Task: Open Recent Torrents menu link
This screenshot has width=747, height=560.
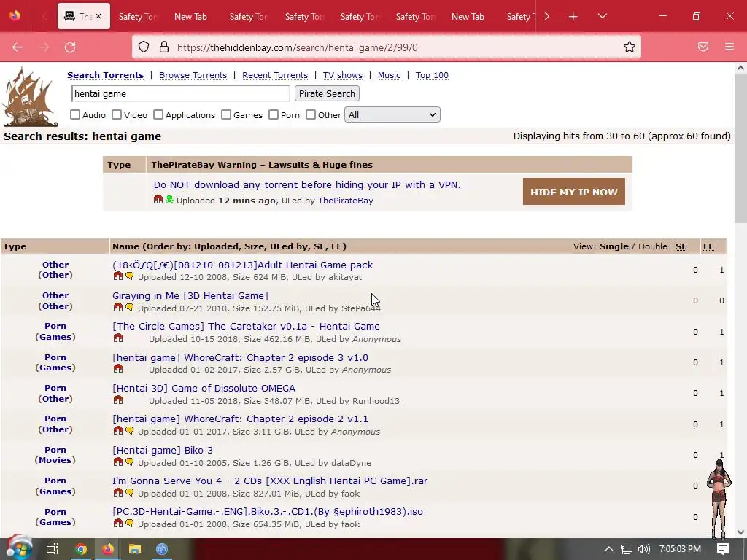Action: click(275, 75)
